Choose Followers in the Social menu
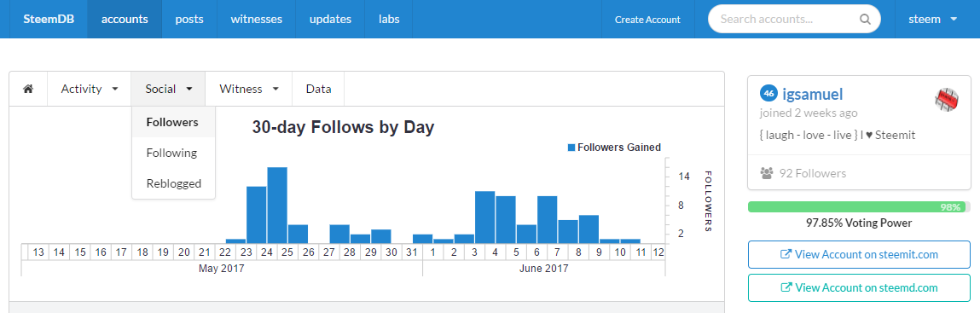980x313 pixels. click(174, 122)
